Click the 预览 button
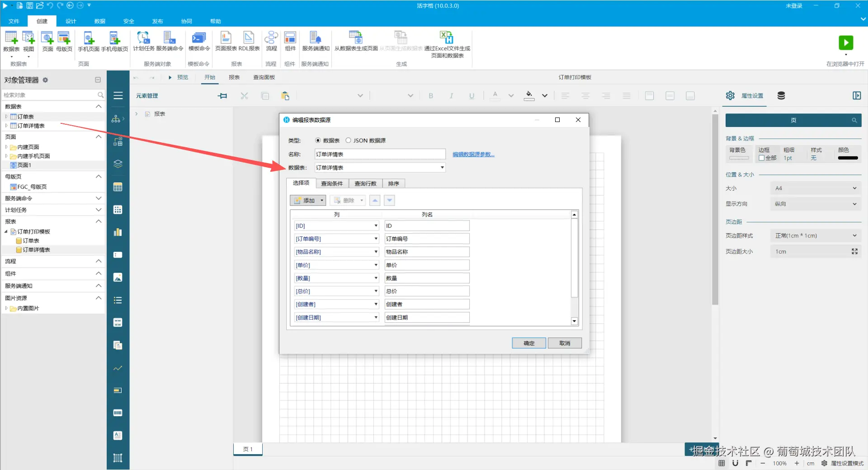The height and width of the screenshot is (470, 868). pyautogui.click(x=179, y=77)
